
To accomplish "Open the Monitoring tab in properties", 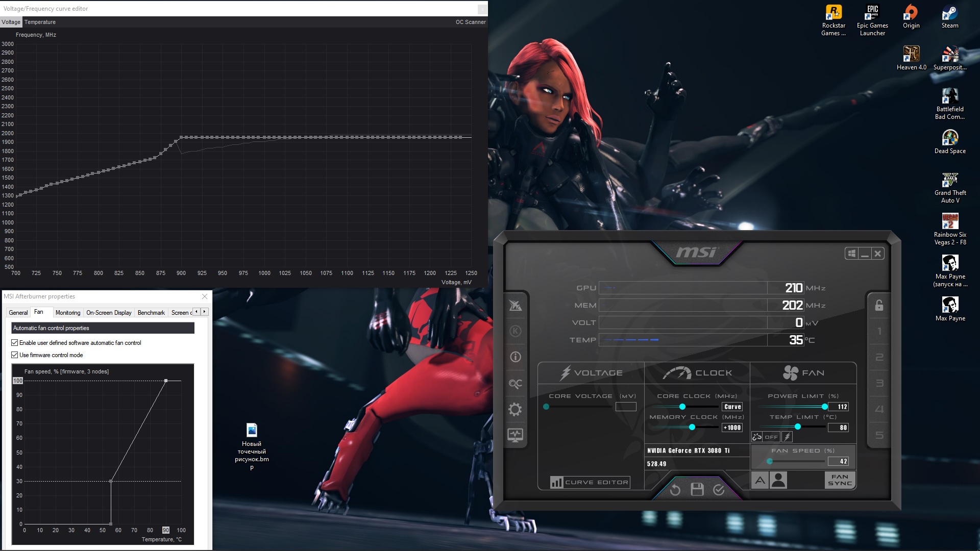I will pyautogui.click(x=68, y=313).
